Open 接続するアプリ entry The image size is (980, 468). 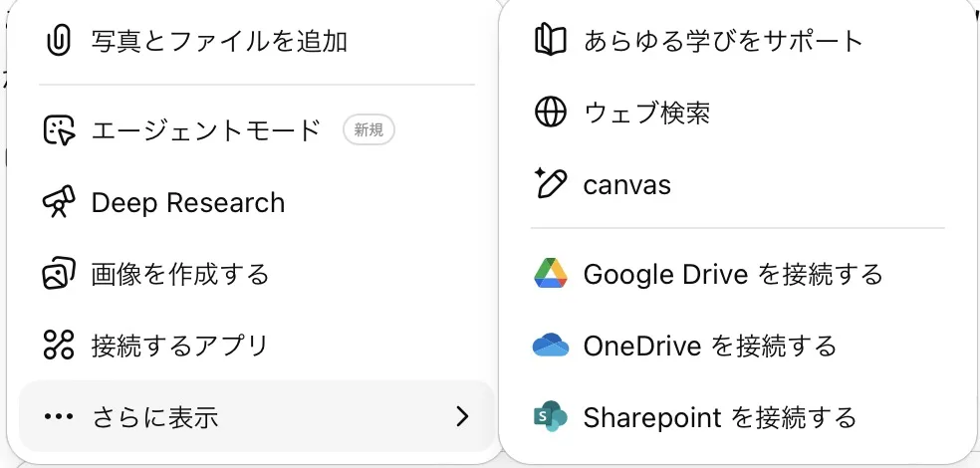(x=257, y=345)
